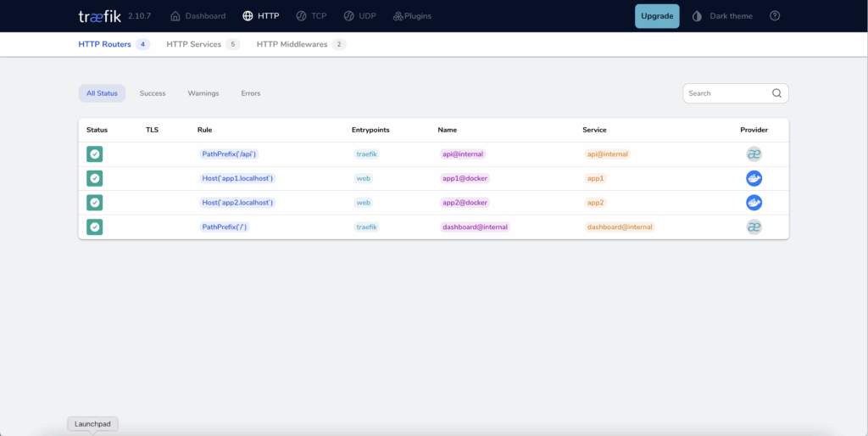868x436 pixels.
Task: Click the Launchpad tooltip label
Action: (x=93, y=424)
